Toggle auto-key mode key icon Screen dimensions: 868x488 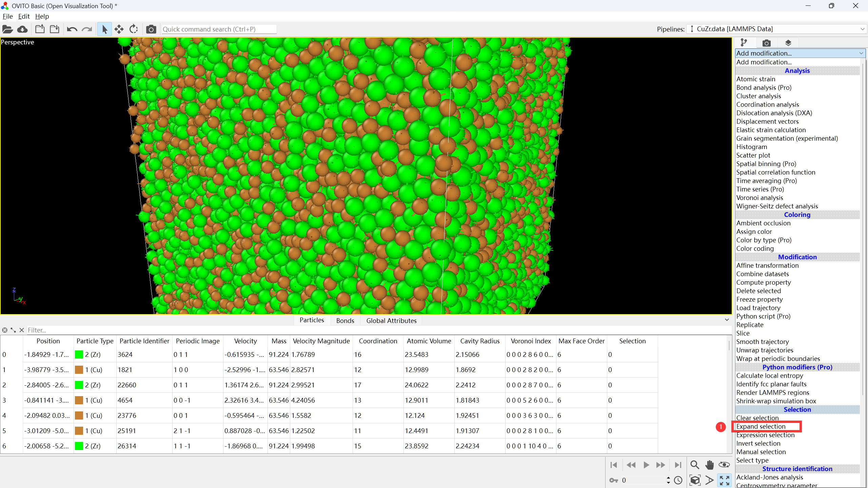(613, 480)
